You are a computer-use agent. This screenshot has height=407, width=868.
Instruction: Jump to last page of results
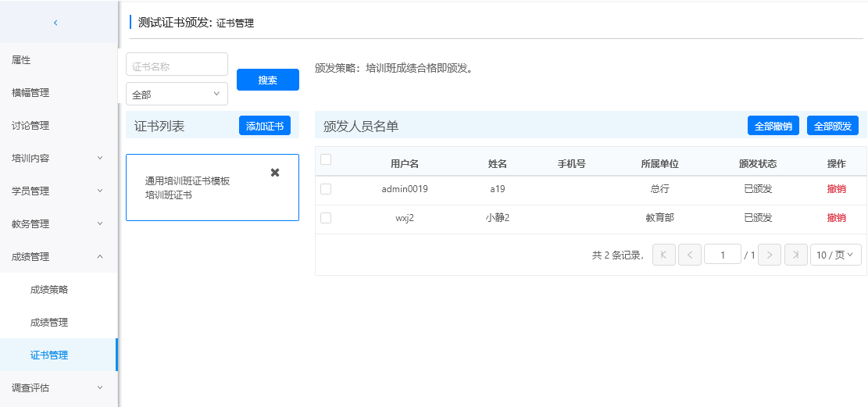point(795,255)
